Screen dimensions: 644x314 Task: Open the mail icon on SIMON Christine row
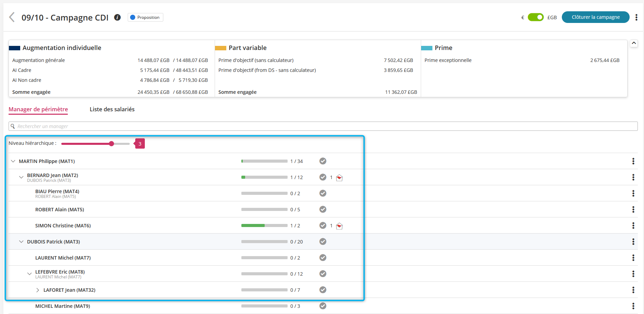pyautogui.click(x=339, y=226)
